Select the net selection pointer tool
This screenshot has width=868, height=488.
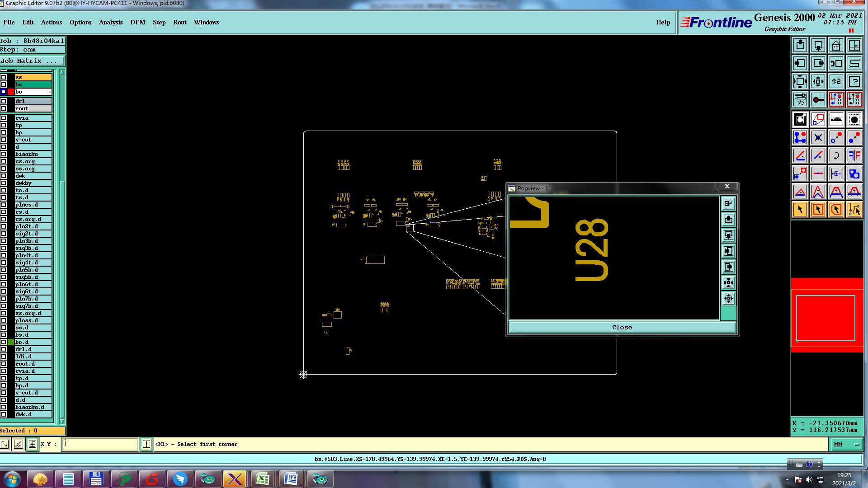854,210
